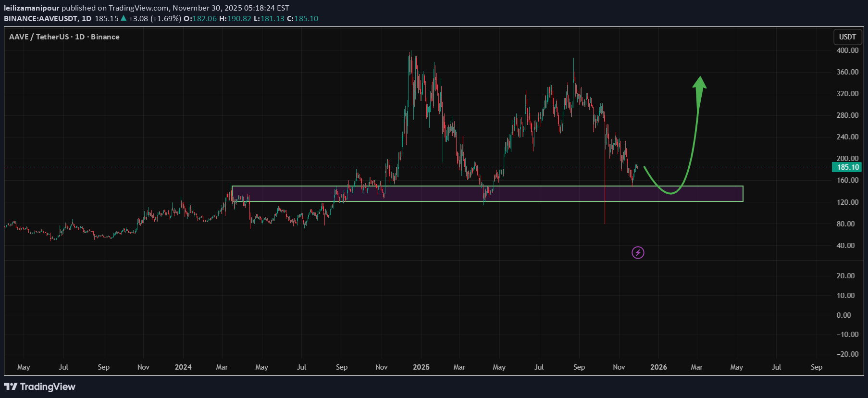
Task: Click the 2024 label on the time axis
Action: tap(183, 367)
